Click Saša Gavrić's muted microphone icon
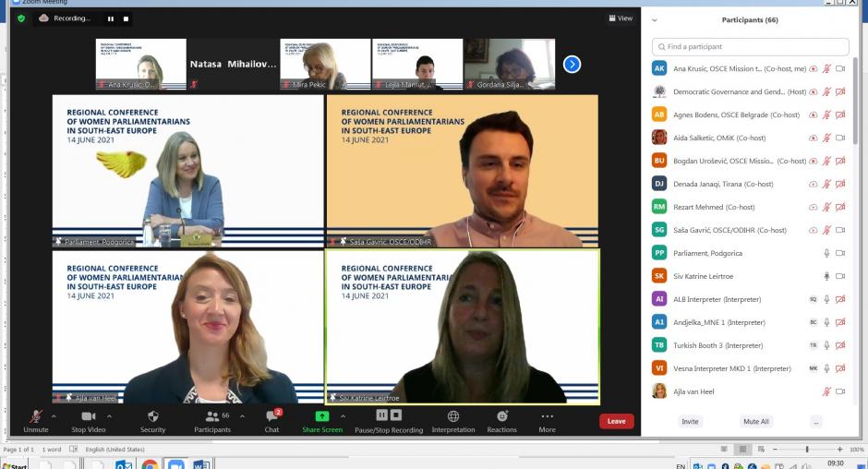Screen dimensions: 868x469 click(x=826, y=230)
